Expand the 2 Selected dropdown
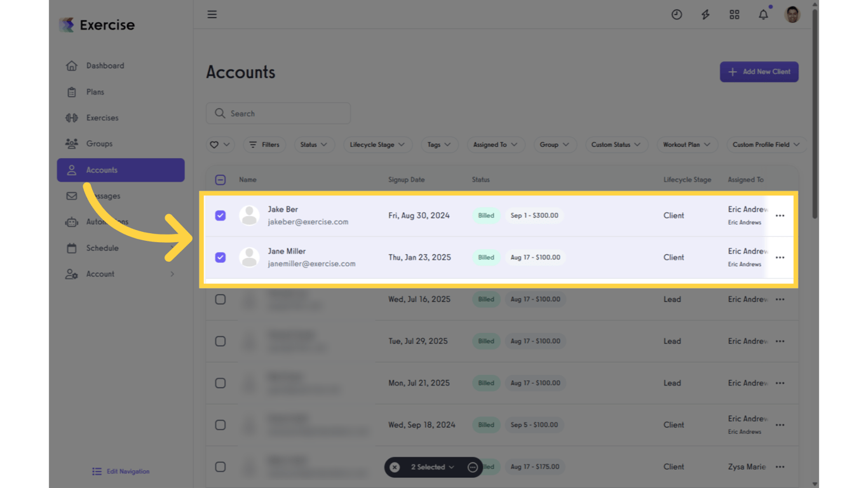 coord(432,467)
